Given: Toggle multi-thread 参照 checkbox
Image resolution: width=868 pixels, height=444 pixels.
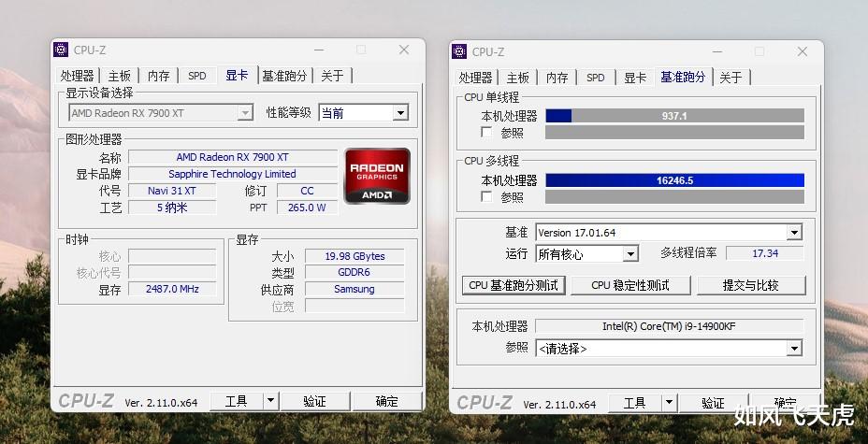Looking at the screenshot, I should pos(486,197).
